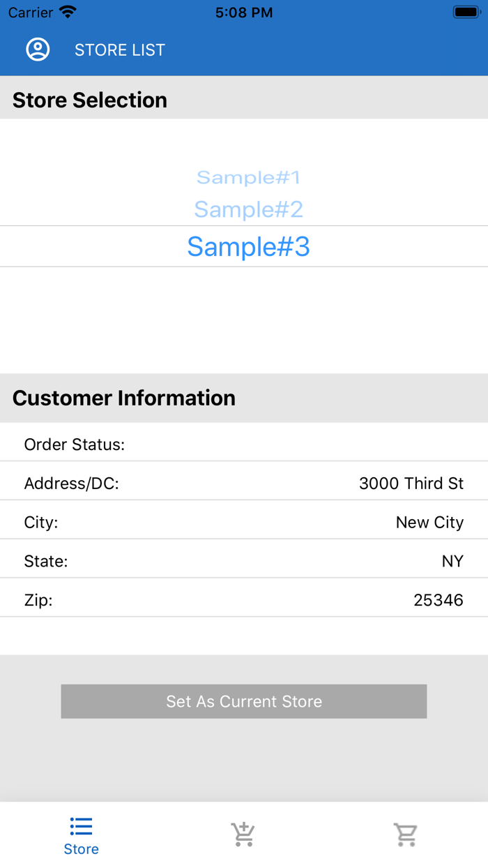Switch to the Store tab label
This screenshot has width=488, height=868.
pos(81,849)
